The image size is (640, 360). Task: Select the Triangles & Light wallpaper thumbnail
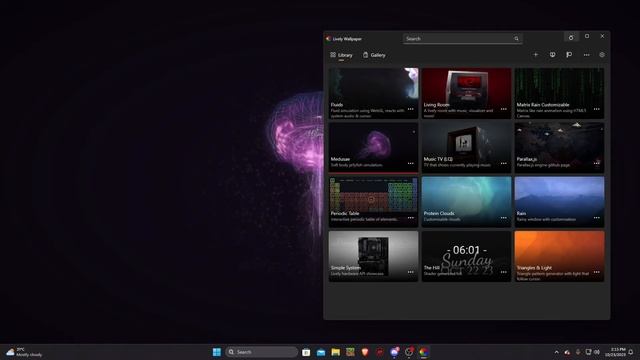coord(559,256)
